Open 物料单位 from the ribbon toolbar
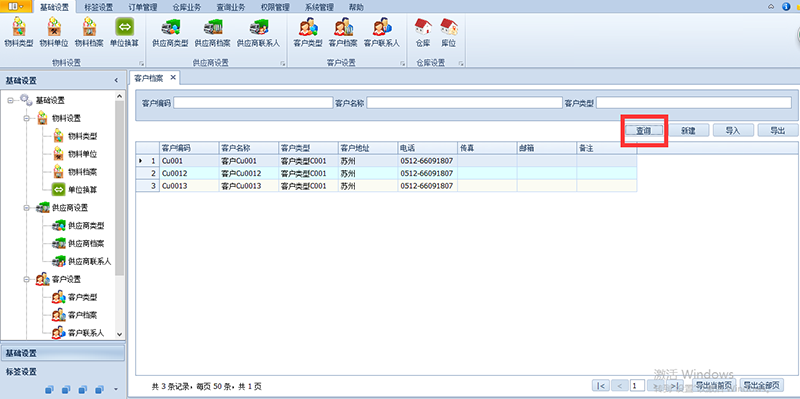Image resolution: width=800 pixels, height=399 pixels. pyautogui.click(x=54, y=32)
